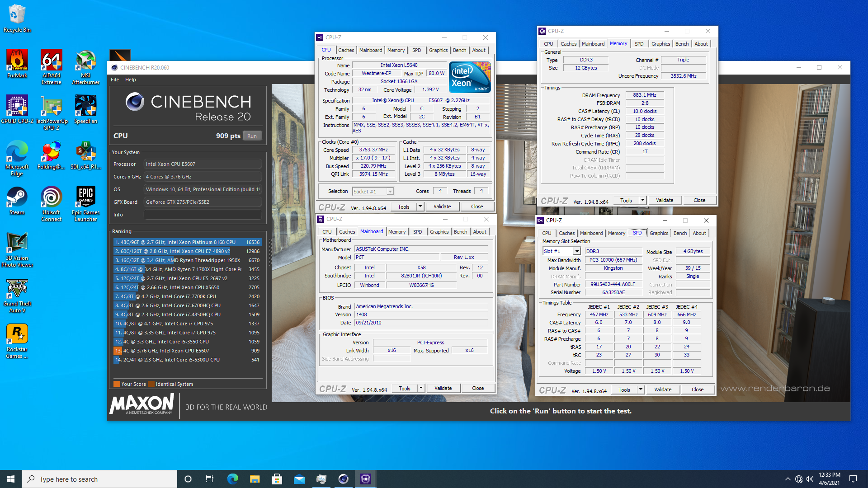Open Microsoft Store from the taskbar
Image resolution: width=868 pixels, height=488 pixels.
(277, 479)
